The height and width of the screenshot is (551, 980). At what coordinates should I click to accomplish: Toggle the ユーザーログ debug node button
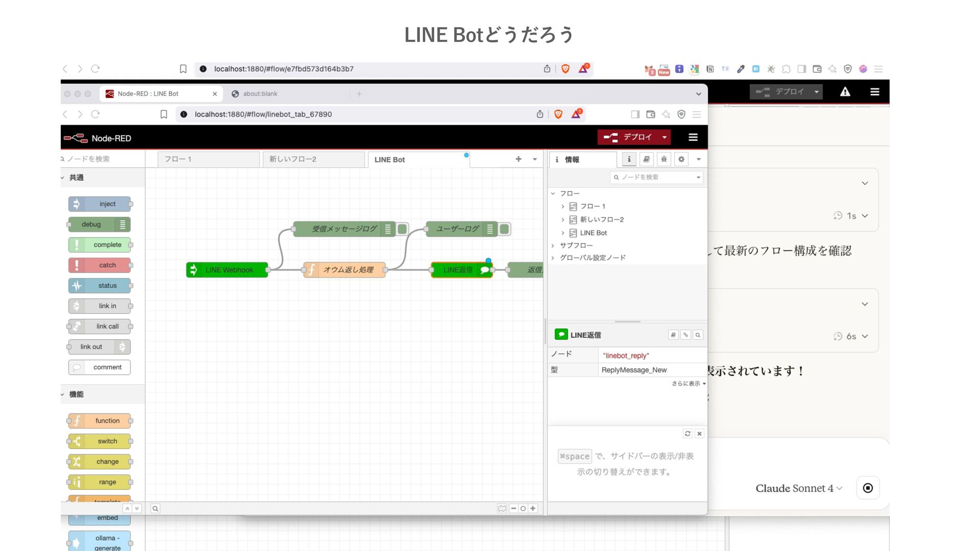click(504, 229)
